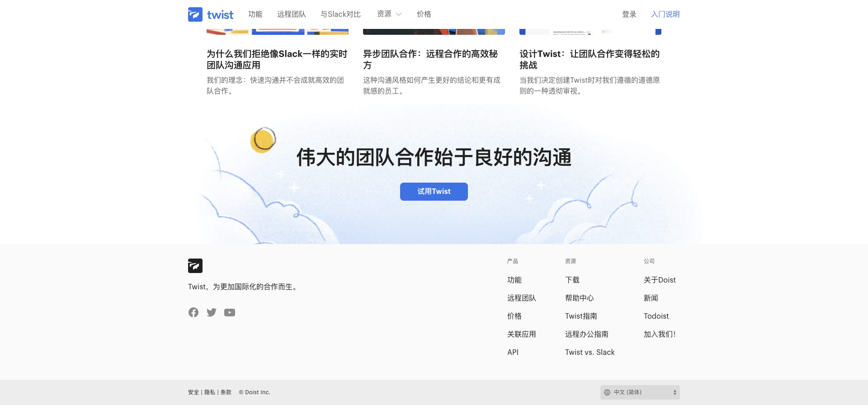This screenshot has width=868, height=405.
Task: Click description 这种沟通风格如何产生更好的结论
Action: [x=432, y=85]
